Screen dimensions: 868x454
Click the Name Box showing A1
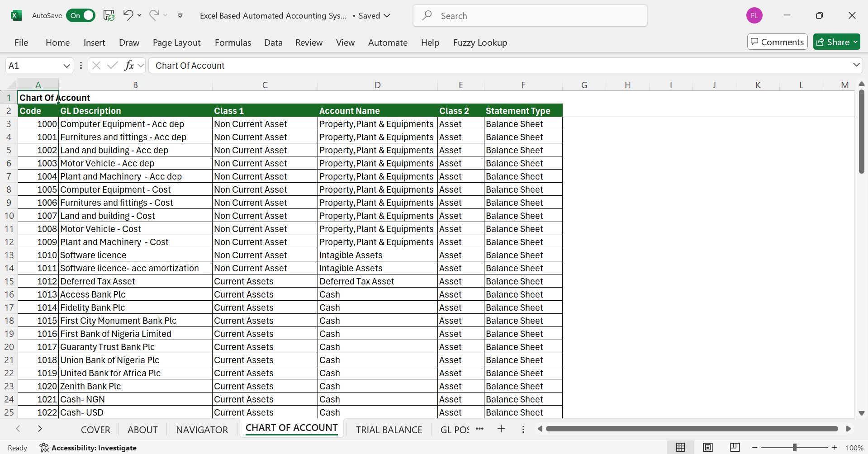click(34, 66)
